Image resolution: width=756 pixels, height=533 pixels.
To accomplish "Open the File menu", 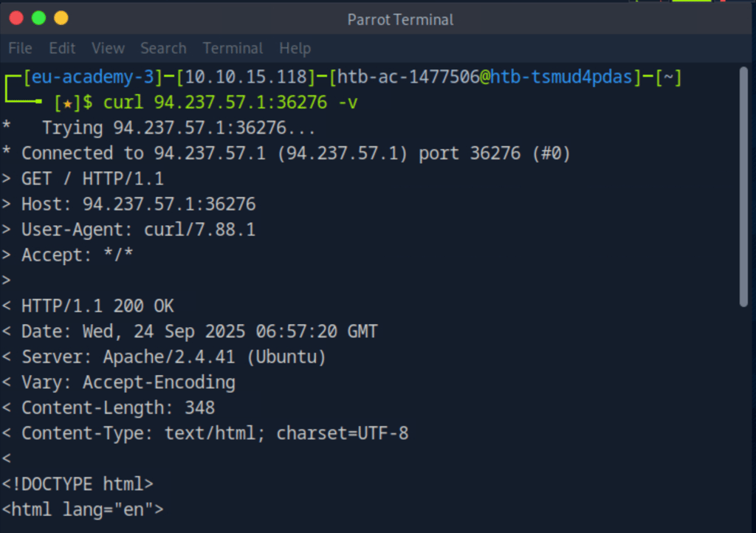I will [x=20, y=48].
